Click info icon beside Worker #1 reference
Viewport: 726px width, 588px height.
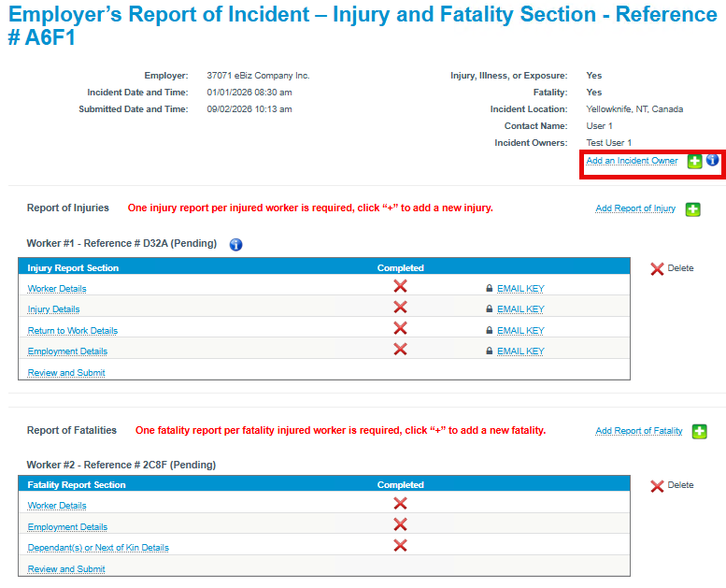pyautogui.click(x=235, y=245)
